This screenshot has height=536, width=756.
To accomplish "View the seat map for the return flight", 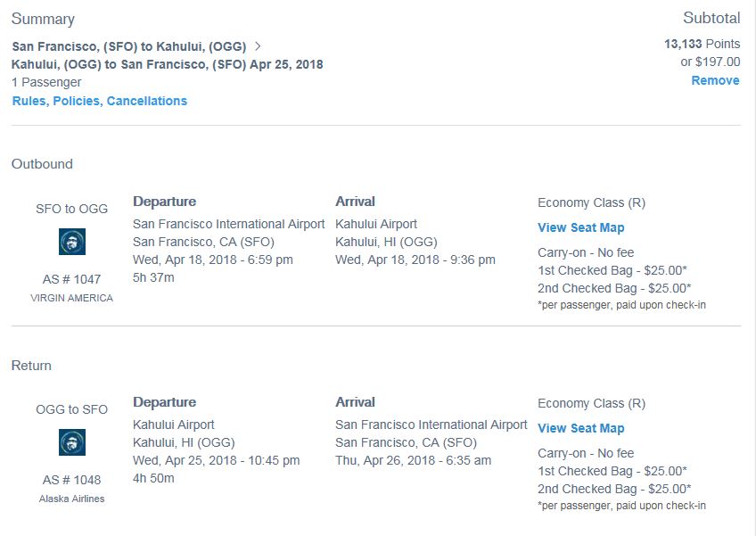I will [x=580, y=428].
